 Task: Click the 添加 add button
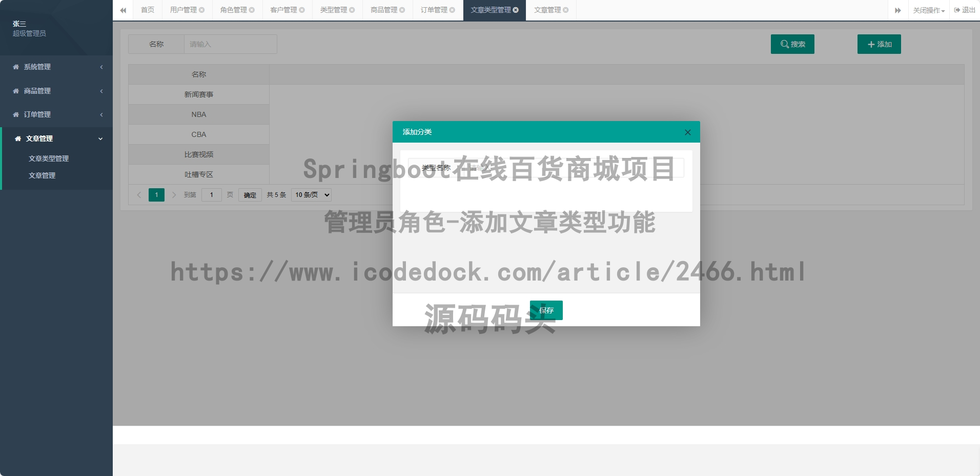point(879,44)
